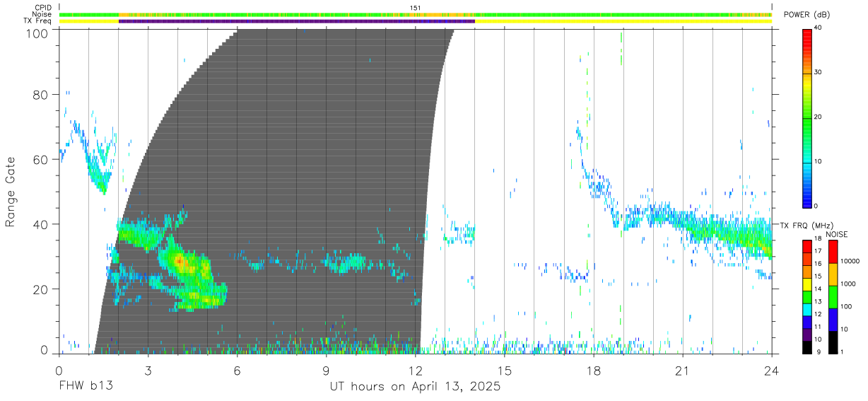Click y-axis tick label 100

tap(37, 33)
